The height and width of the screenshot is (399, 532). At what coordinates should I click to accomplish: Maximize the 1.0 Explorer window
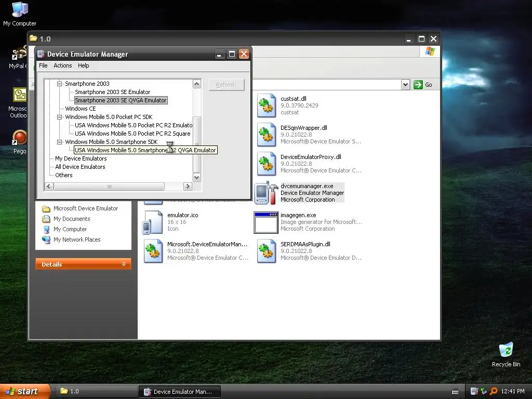point(421,39)
